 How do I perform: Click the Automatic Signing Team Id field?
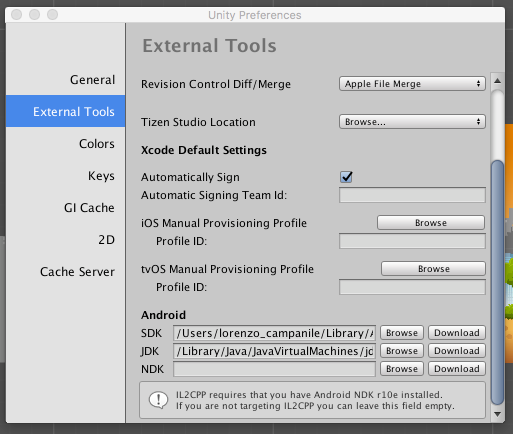coord(412,195)
